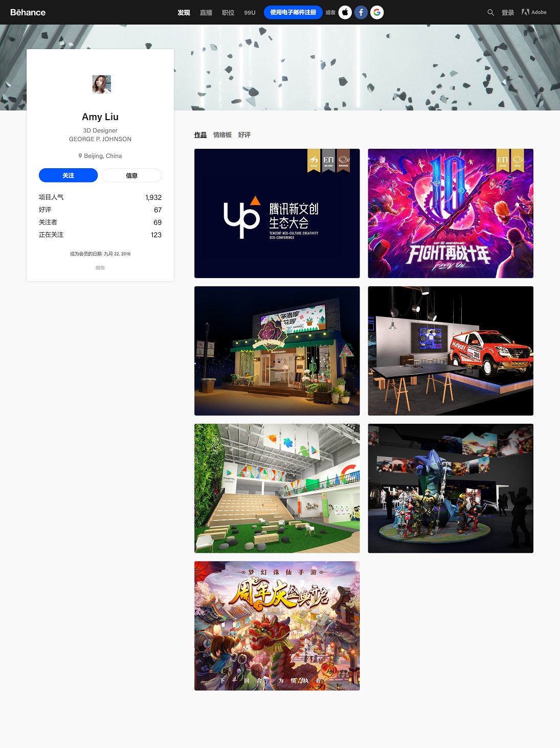Viewport: 560px width, 748px height.
Task: Click the 正在关注 following count 123
Action: pos(156,235)
